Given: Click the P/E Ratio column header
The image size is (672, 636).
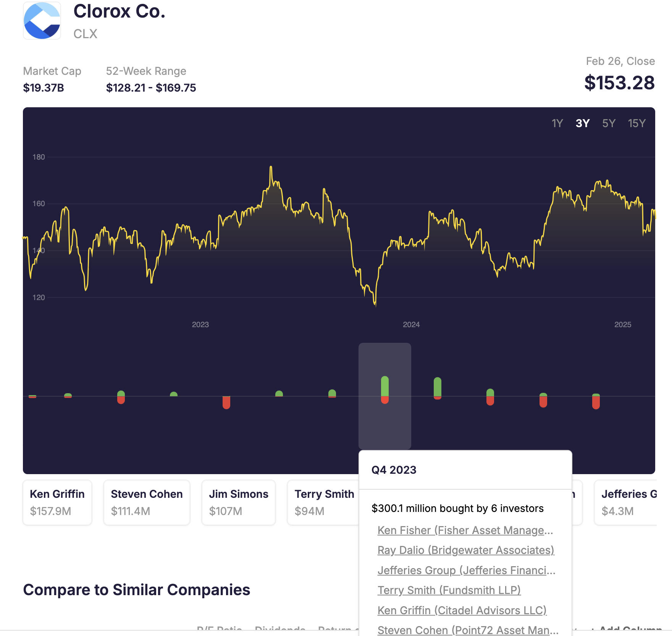Looking at the screenshot, I should point(219,630).
